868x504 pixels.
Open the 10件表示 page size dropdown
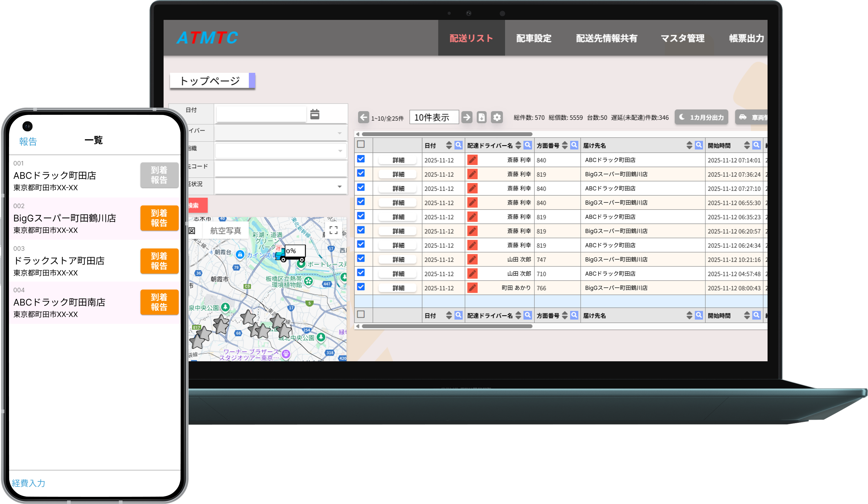pyautogui.click(x=434, y=117)
